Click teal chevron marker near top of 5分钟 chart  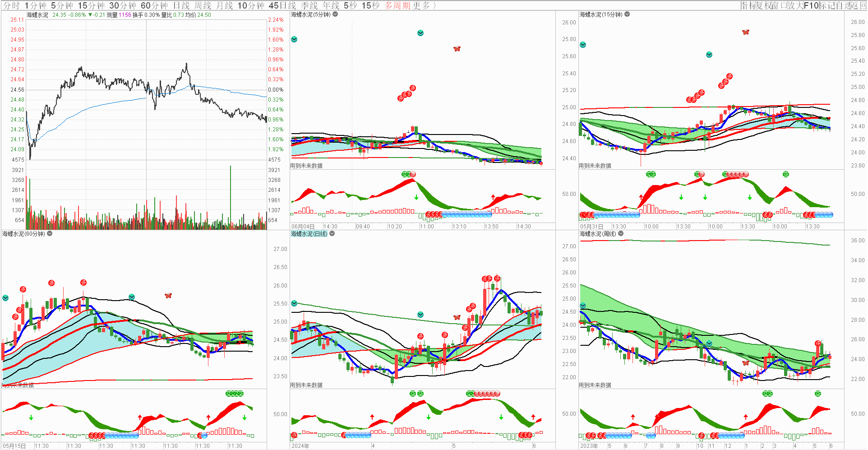420,33
